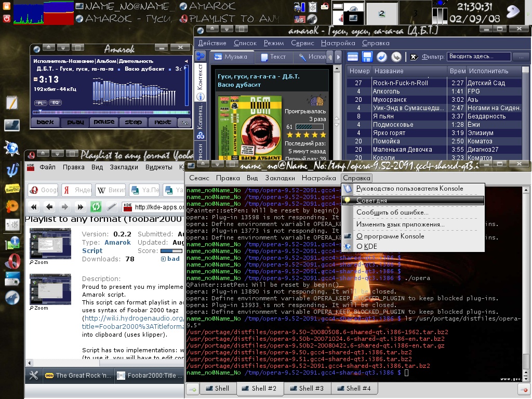Open the Psi messenger dock icon
This screenshot has height=399, width=532.
pyautogui.click(x=11, y=170)
